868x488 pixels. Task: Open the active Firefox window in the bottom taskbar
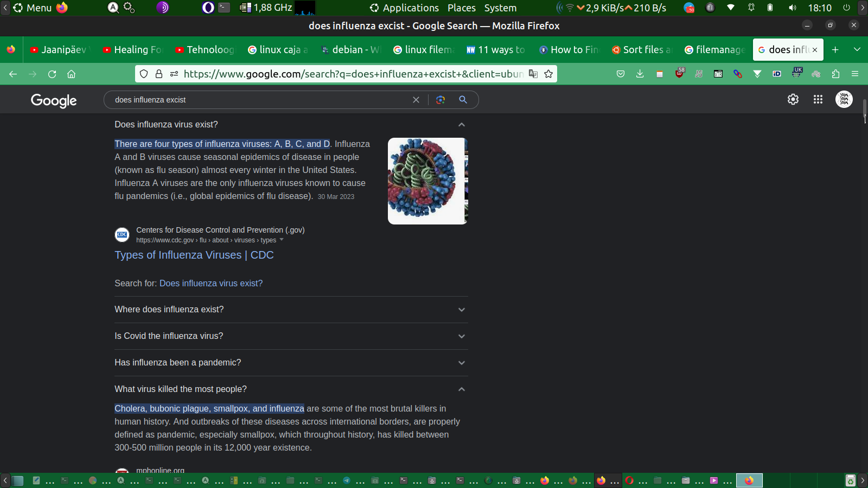(749, 480)
